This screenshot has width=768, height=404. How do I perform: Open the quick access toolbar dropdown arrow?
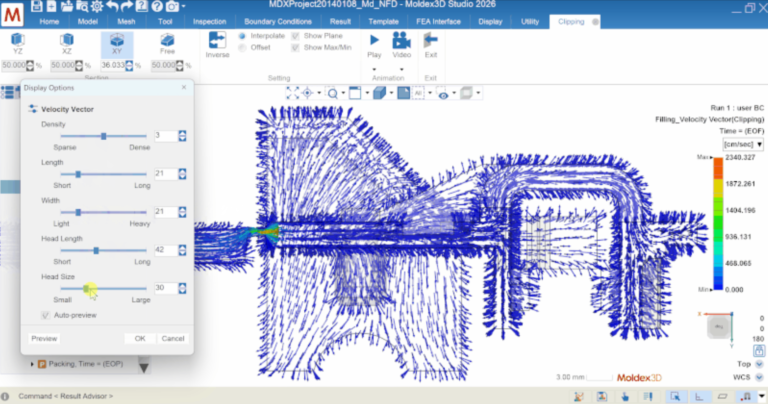pyautogui.click(x=184, y=6)
